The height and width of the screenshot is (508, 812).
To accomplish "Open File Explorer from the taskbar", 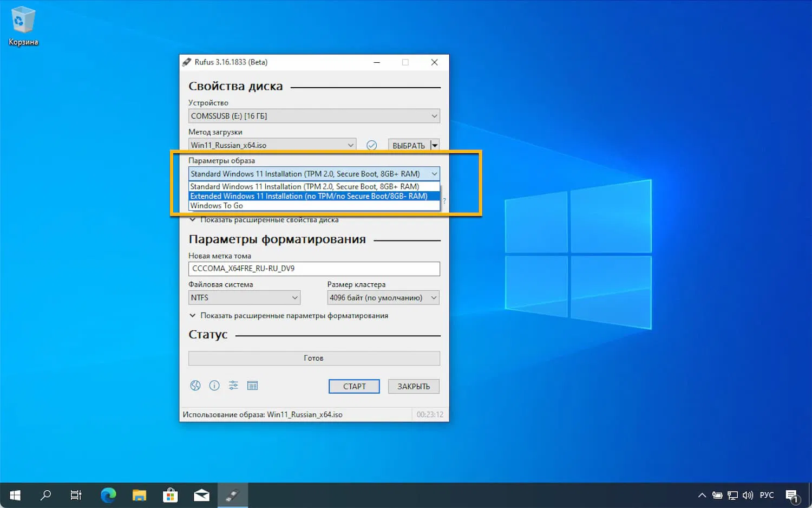I will [x=139, y=495].
